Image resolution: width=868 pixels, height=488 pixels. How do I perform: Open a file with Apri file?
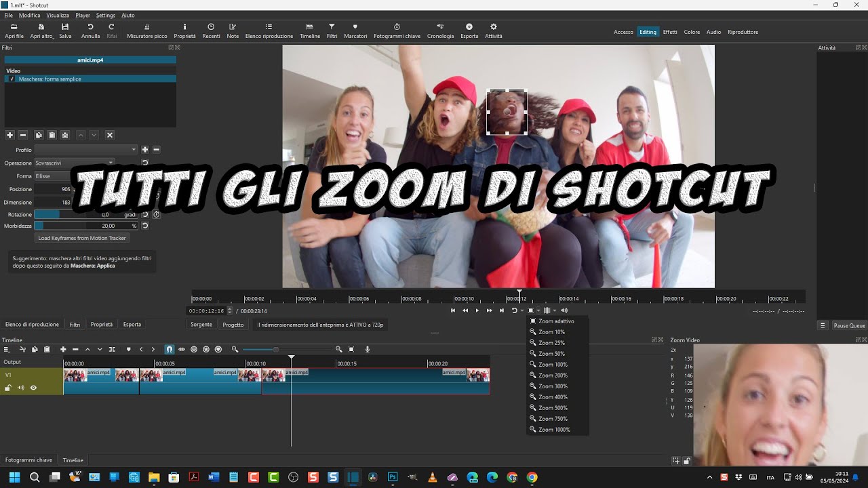[14, 31]
